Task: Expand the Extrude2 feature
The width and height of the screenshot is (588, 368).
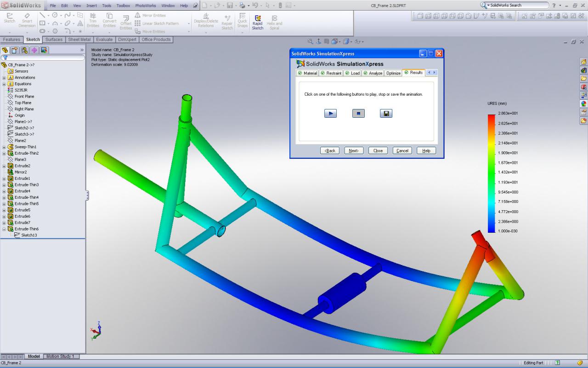Action: [4, 166]
